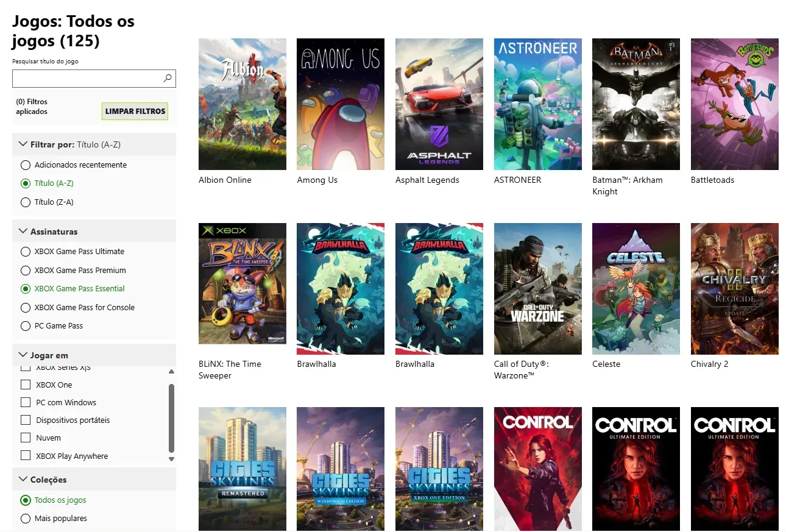Click the Celeste title link

click(606, 364)
